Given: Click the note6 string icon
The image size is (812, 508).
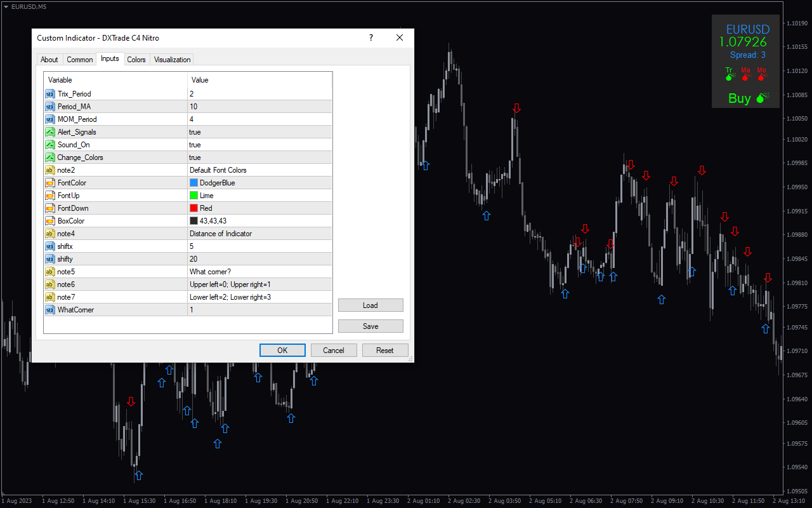Looking at the screenshot, I should (x=50, y=284).
